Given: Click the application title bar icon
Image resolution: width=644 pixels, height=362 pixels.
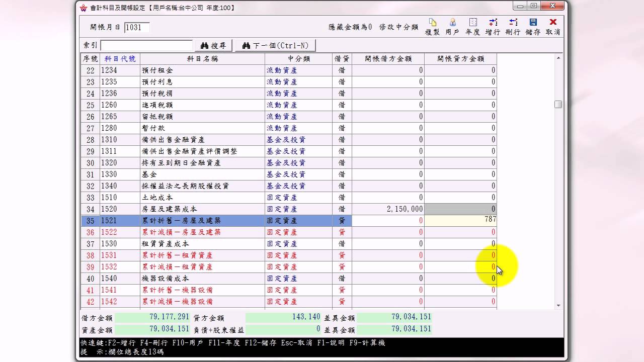Looking at the screenshot, I should [84, 8].
